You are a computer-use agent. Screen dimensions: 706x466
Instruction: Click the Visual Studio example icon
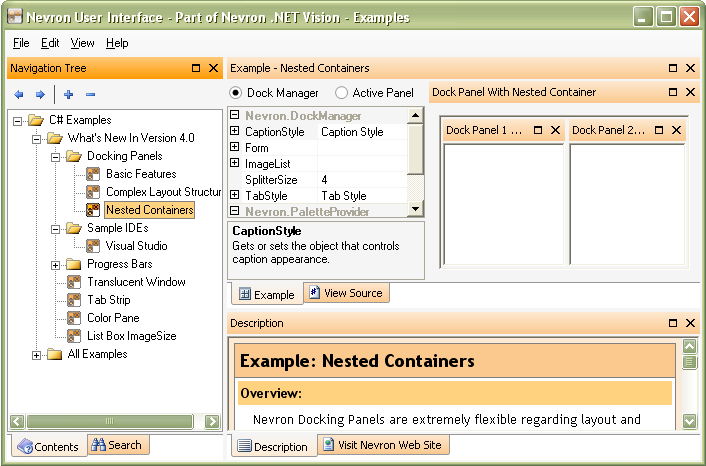pos(93,246)
